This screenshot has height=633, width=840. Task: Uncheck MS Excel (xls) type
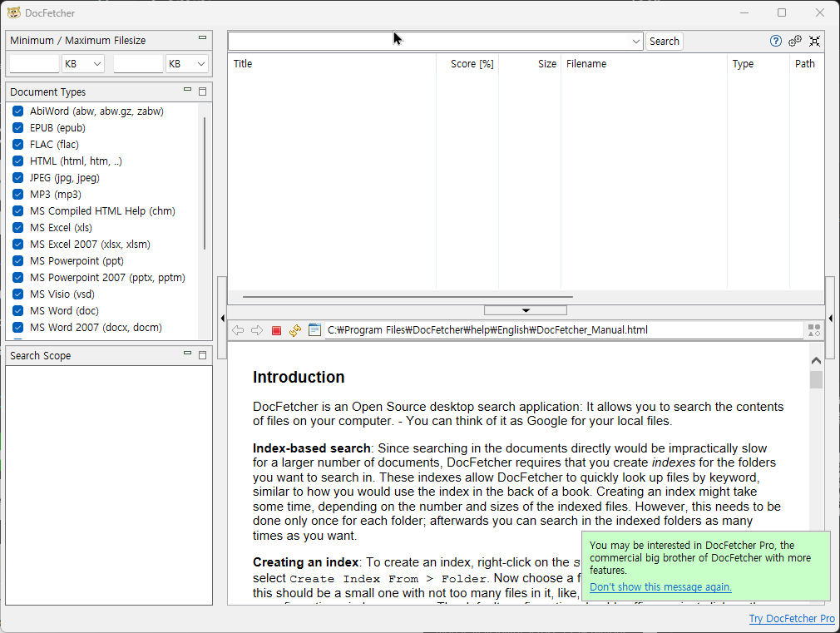[x=17, y=227]
